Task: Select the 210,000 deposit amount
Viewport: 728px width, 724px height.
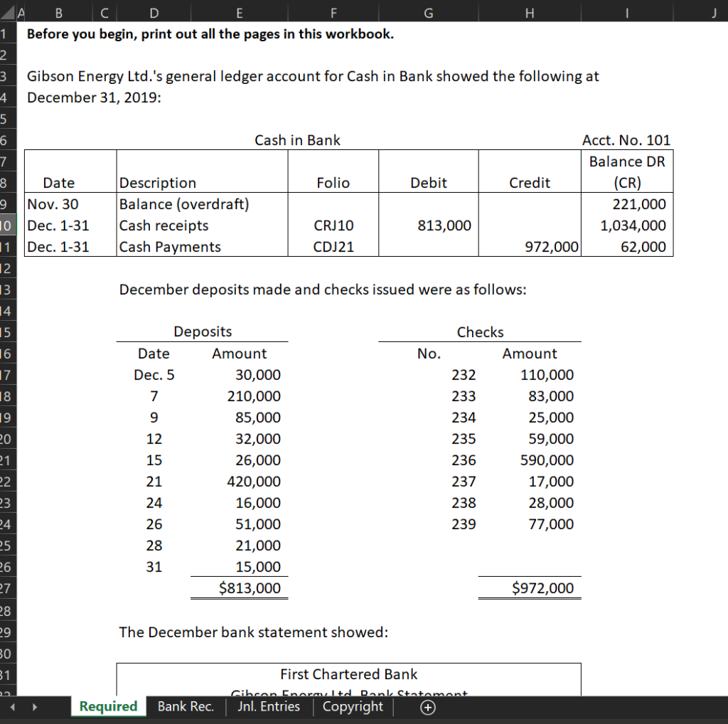Action: pos(239,396)
